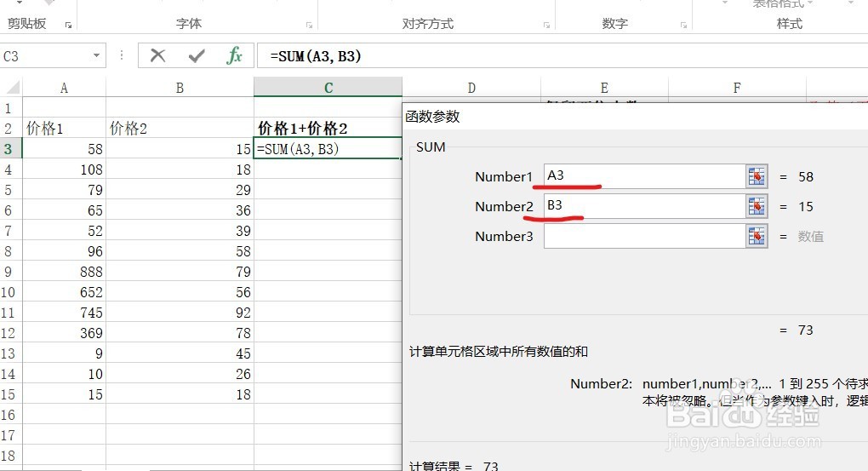Click the Number2 range selector icon

coord(757,206)
